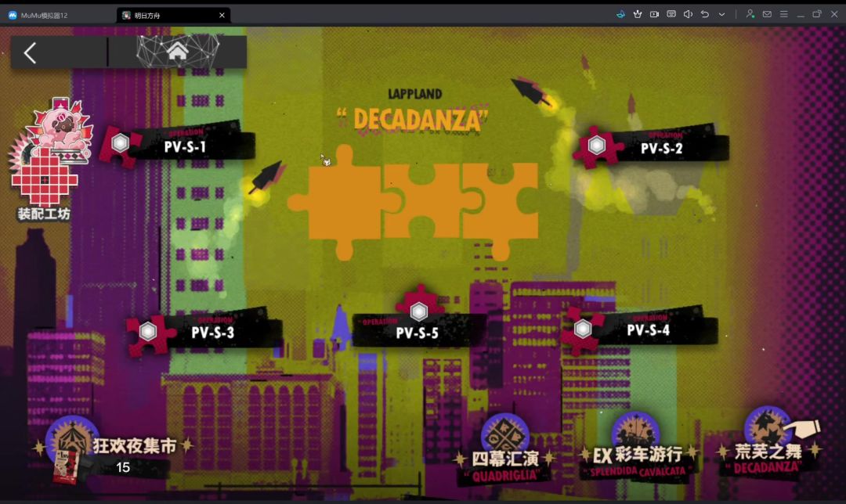Viewport: 846px width, 504px height.
Task: Select stage PV-S-2
Action: click(651, 146)
